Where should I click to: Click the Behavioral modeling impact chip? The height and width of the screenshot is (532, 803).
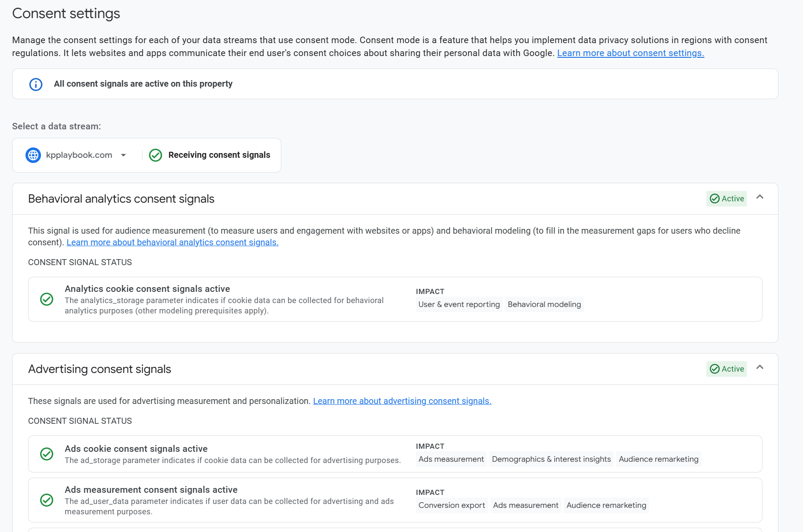point(544,304)
